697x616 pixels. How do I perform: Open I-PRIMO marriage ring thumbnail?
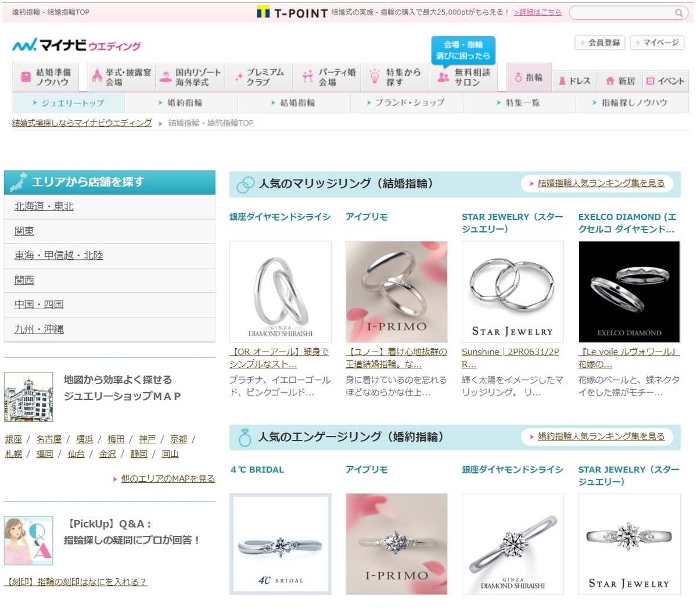(x=397, y=292)
